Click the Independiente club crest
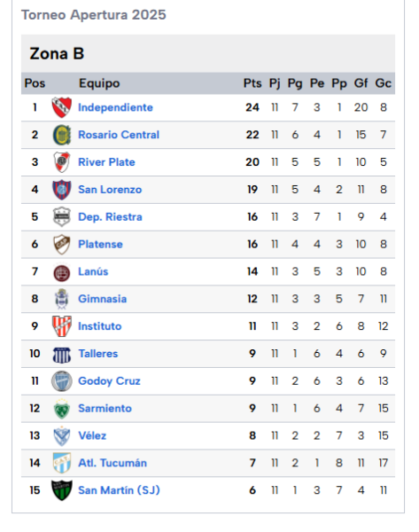 pos(62,107)
